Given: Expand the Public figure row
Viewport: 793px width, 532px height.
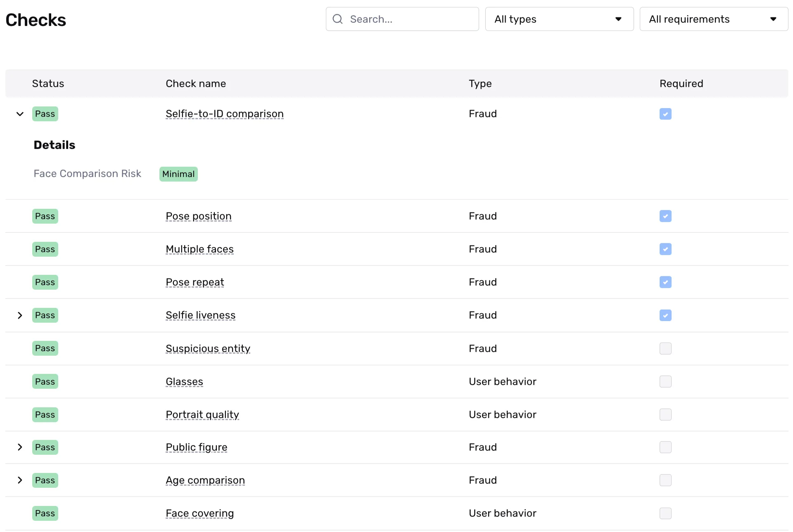Looking at the screenshot, I should coord(20,447).
